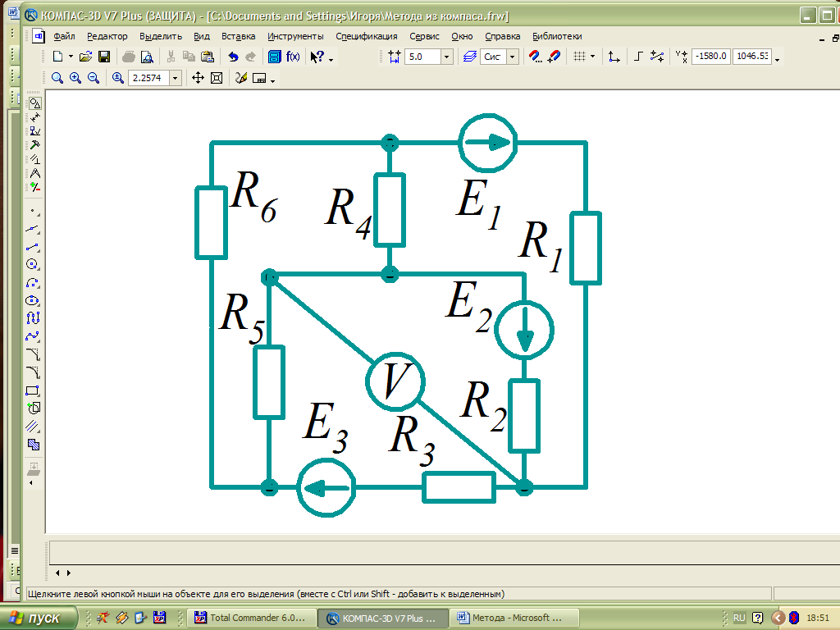
Task: Open variables with the f(x) icon
Action: click(293, 57)
